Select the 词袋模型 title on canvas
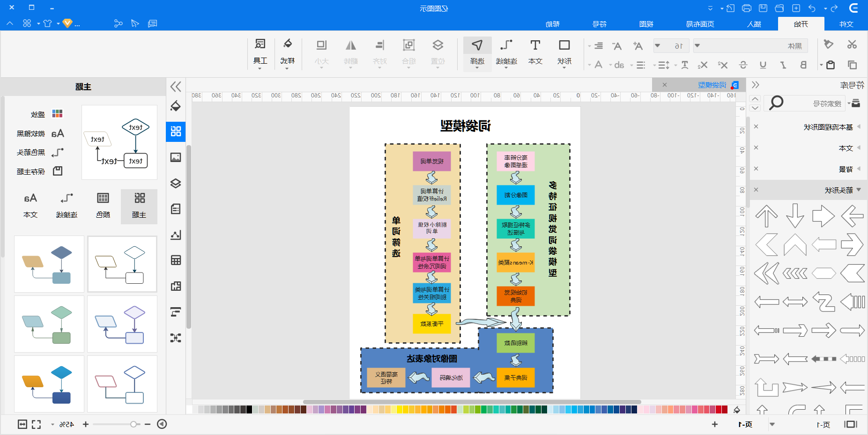 (x=465, y=126)
